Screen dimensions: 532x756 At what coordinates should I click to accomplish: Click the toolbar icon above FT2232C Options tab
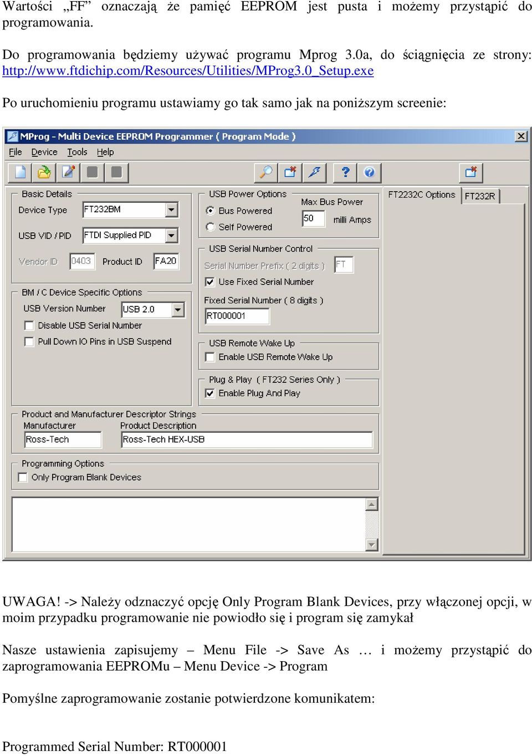pyautogui.click(x=471, y=172)
